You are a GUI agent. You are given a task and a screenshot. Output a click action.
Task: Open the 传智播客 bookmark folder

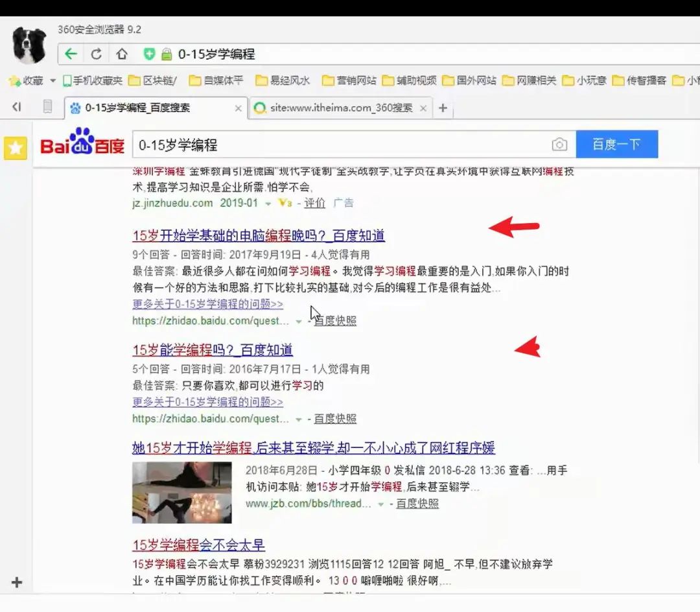pyautogui.click(x=639, y=80)
